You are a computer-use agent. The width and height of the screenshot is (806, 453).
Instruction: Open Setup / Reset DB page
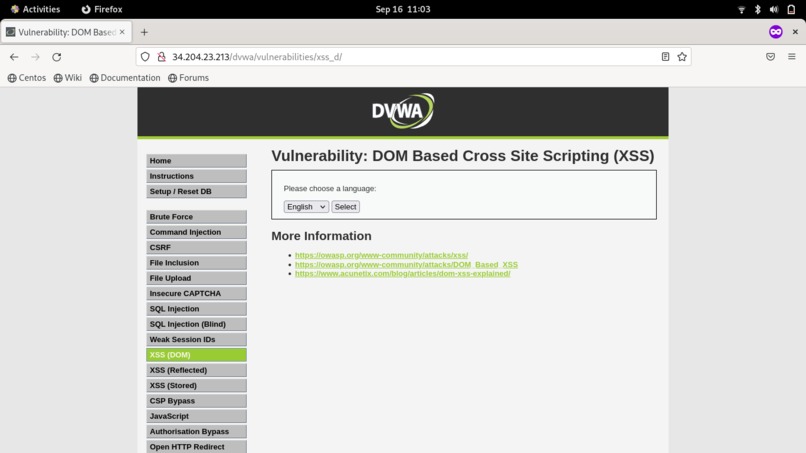(196, 192)
